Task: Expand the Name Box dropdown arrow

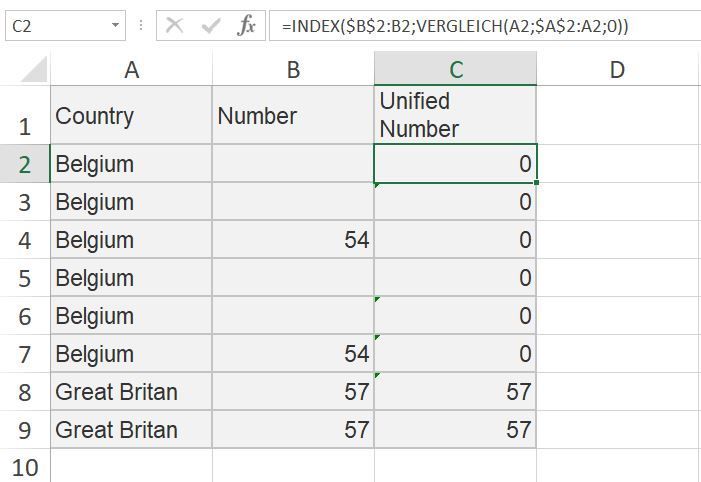Action: (116, 26)
